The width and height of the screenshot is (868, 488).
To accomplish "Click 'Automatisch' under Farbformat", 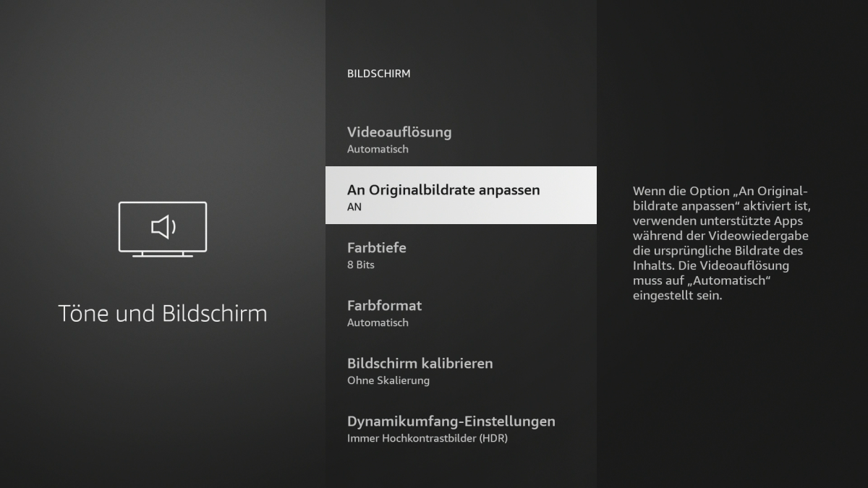I will click(378, 322).
